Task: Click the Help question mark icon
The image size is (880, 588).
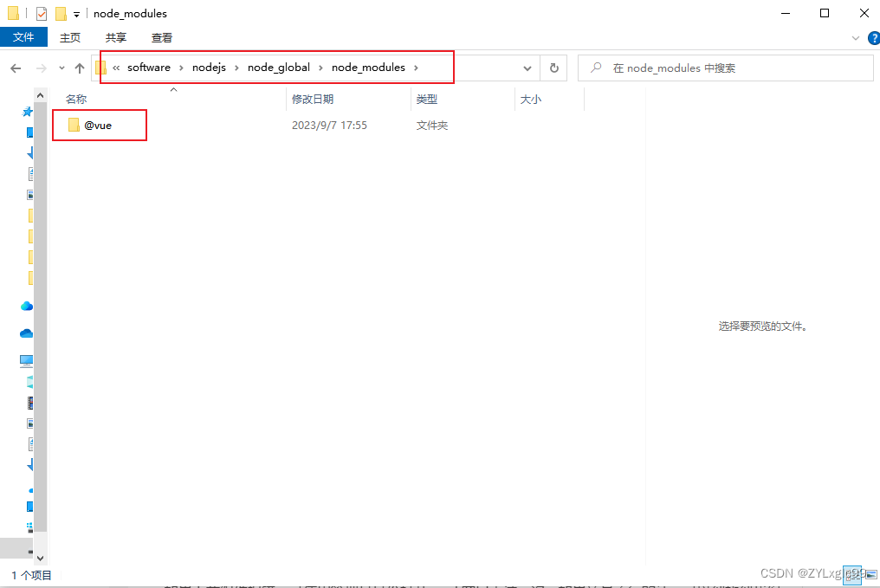Action: (x=874, y=38)
